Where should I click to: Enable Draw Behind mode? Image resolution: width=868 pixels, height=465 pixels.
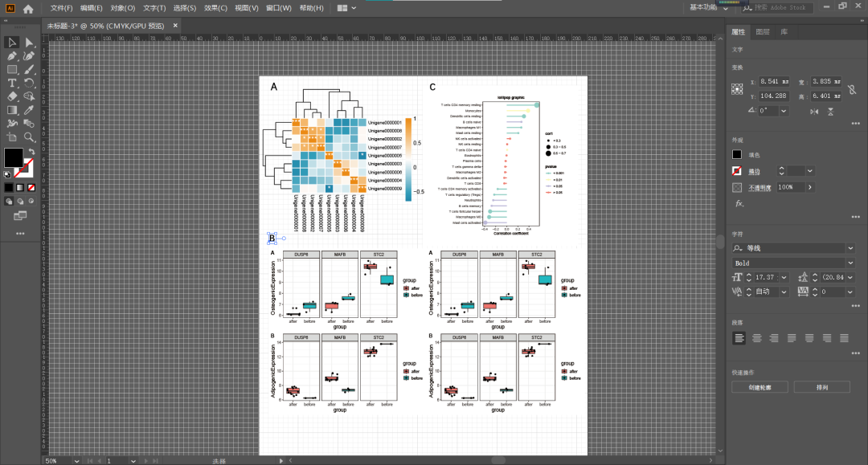click(x=20, y=202)
